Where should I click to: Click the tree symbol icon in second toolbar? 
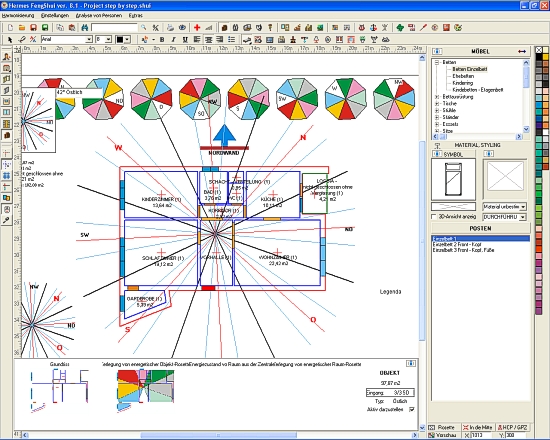[316, 39]
